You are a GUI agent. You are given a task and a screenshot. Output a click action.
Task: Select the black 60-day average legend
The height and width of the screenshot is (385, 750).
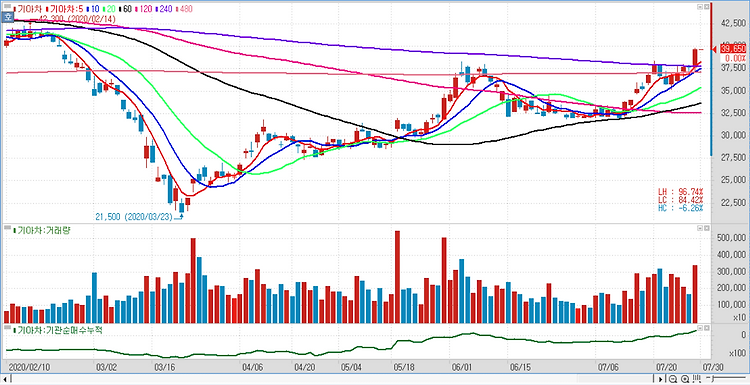125,9
